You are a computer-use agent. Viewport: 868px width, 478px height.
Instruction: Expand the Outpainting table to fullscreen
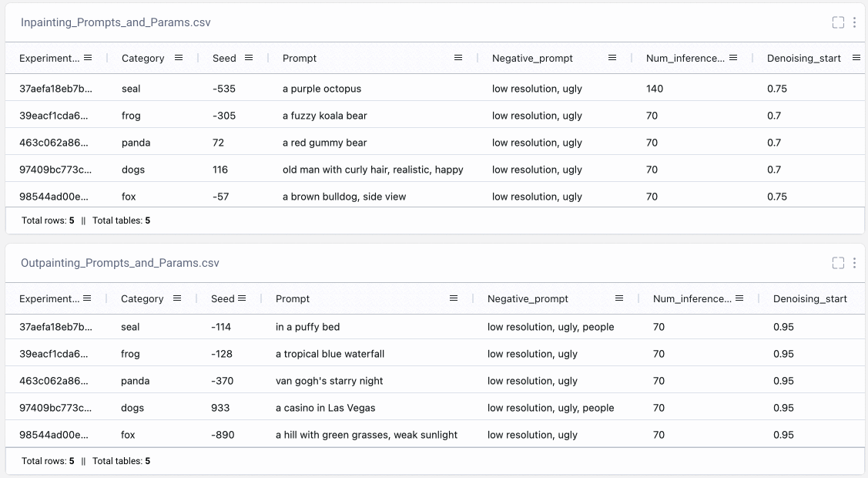click(838, 263)
